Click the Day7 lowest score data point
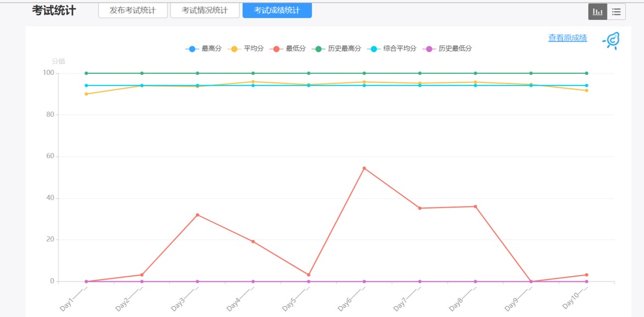This screenshot has width=644, height=317. click(419, 208)
